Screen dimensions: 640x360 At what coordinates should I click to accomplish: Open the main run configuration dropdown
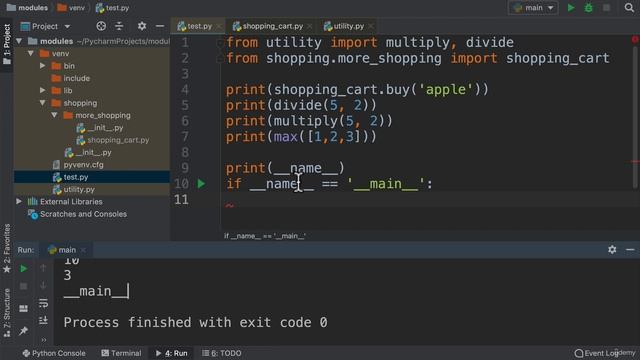click(533, 8)
